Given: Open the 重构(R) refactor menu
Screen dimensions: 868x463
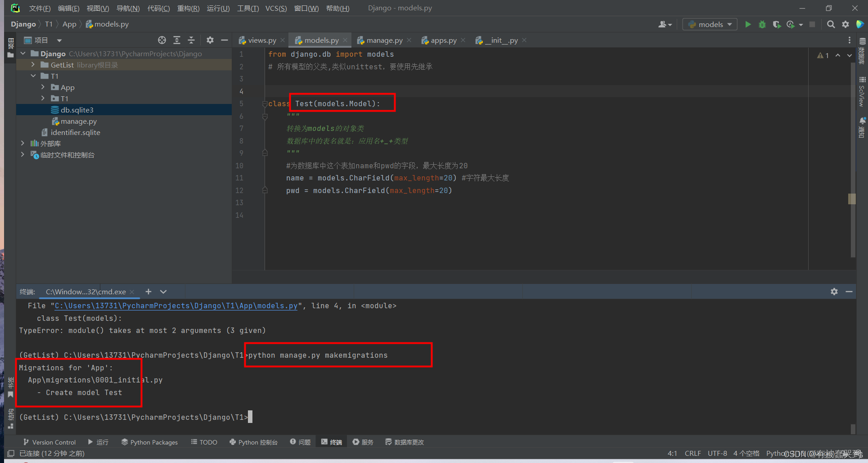Looking at the screenshot, I should point(188,8).
